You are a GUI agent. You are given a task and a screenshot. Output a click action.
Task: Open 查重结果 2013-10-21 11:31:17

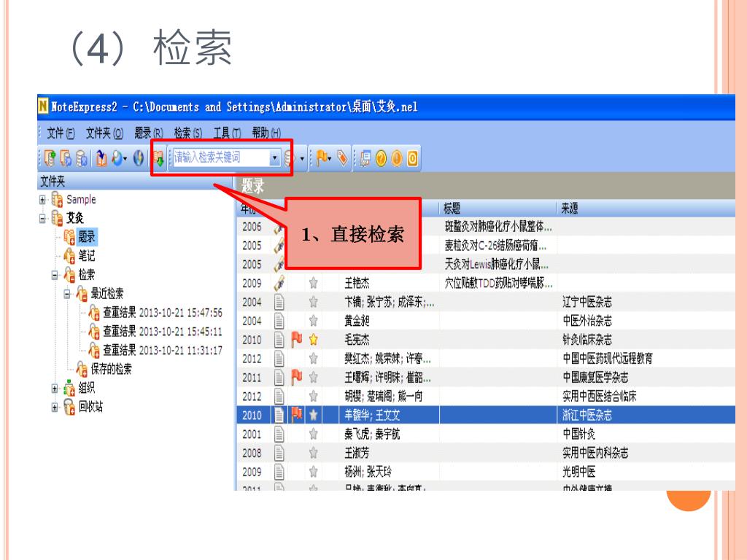[163, 350]
